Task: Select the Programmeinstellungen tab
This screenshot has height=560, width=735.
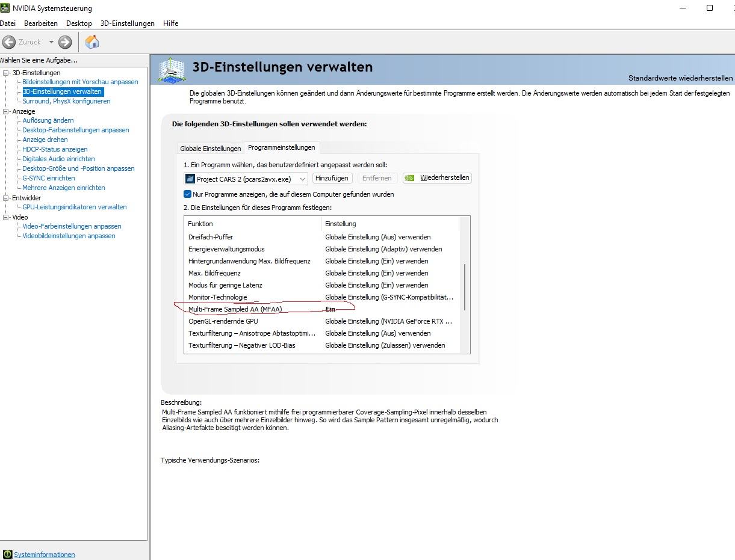Action: (281, 147)
